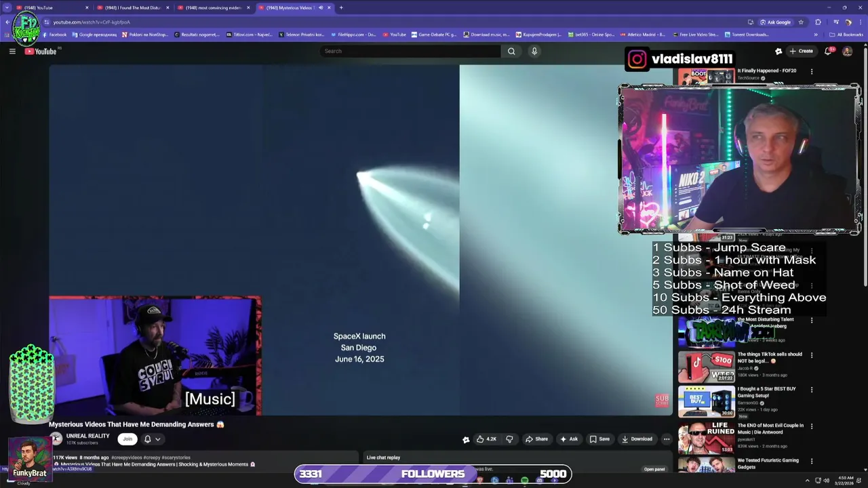
Task: Mute the audio on the Mysterious Videos tab
Action: coord(321,7)
